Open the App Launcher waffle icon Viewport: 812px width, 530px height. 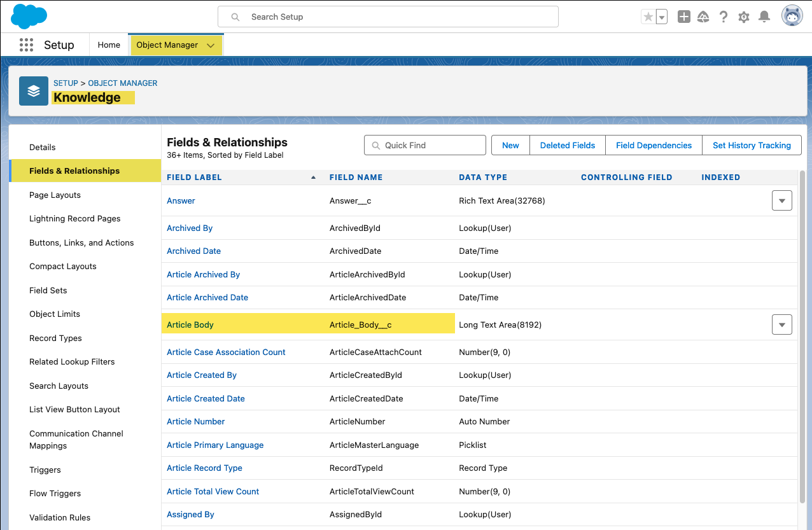click(26, 44)
